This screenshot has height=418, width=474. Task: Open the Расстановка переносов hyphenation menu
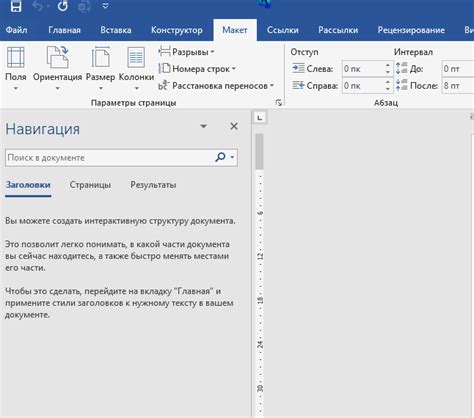click(x=223, y=86)
